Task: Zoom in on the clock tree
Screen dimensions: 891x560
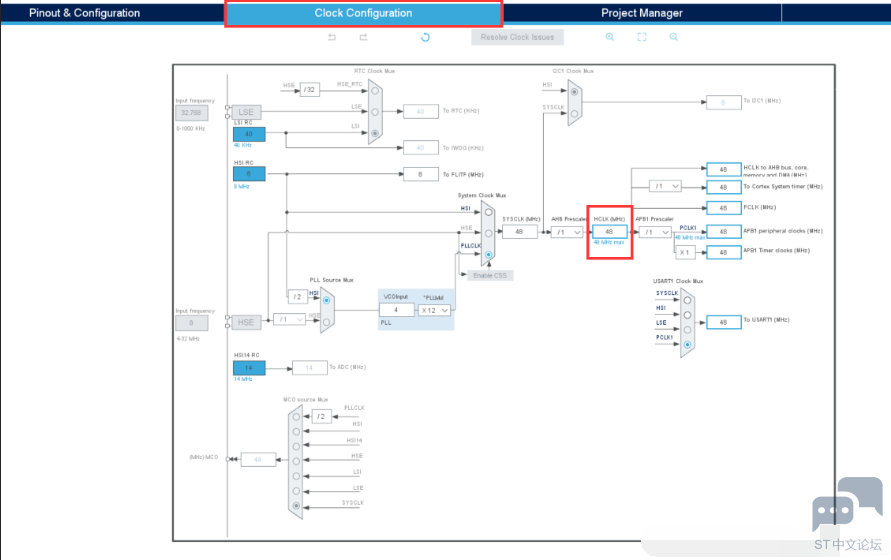Action: point(610,37)
